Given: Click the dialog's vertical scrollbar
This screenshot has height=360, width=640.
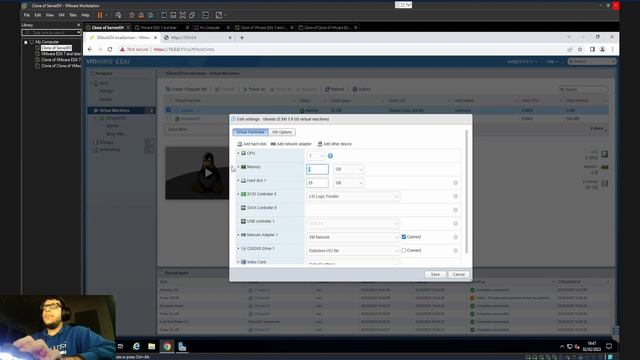Looking at the screenshot, I should pos(467,192).
